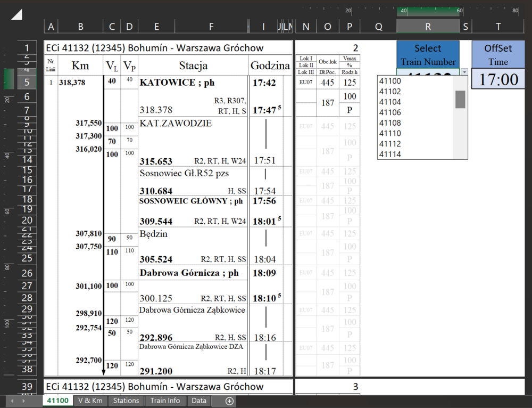The height and width of the screenshot is (408, 532).
Task: Switch to the V & Km sheet
Action: click(x=90, y=401)
